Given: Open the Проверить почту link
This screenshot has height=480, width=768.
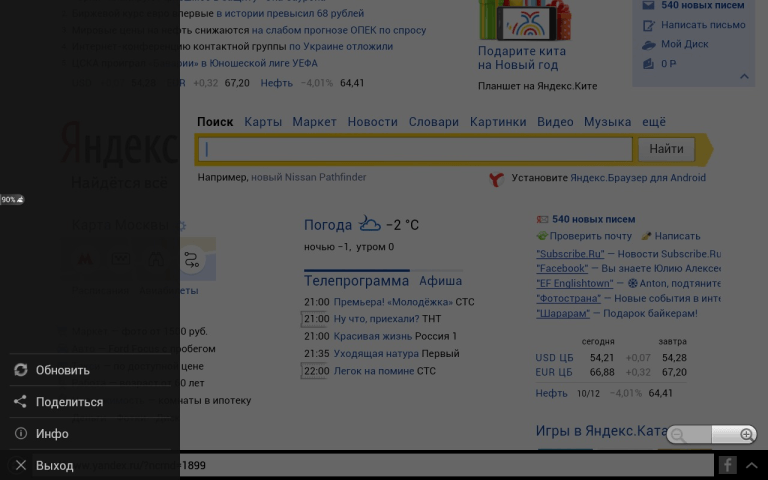Looking at the screenshot, I should 591,236.
